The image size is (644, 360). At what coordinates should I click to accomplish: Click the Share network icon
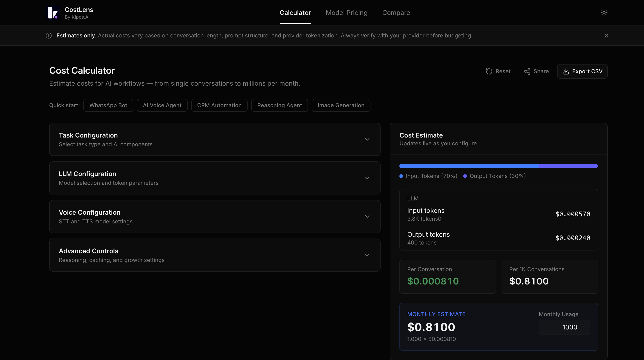coord(527,71)
